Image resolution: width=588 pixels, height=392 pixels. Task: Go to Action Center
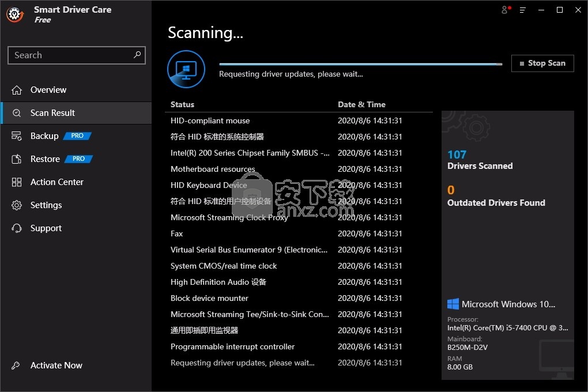click(76, 182)
